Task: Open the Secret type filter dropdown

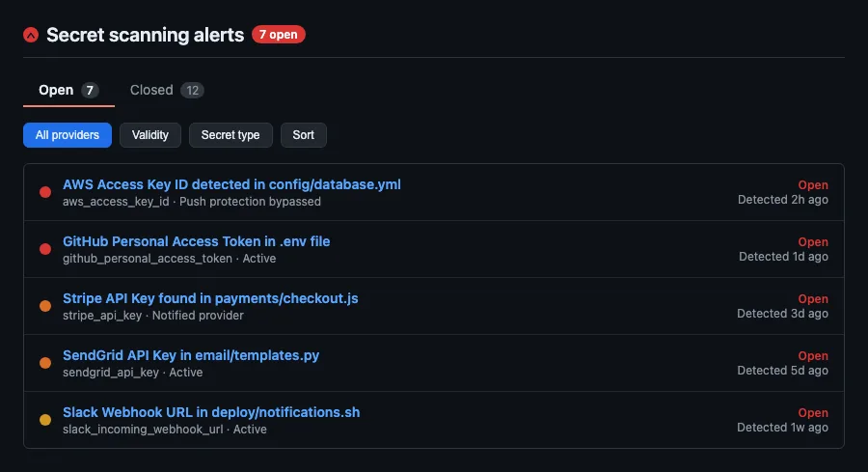Action: tap(231, 135)
